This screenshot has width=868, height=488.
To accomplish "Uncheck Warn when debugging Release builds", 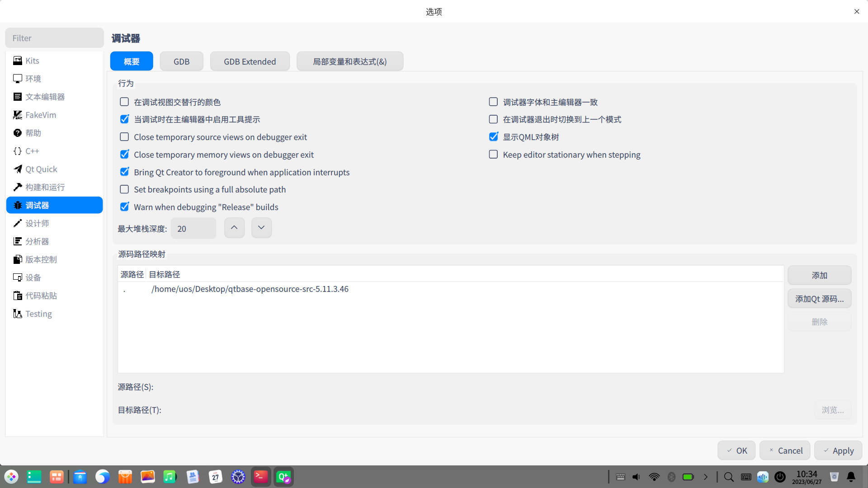I will click(x=124, y=207).
